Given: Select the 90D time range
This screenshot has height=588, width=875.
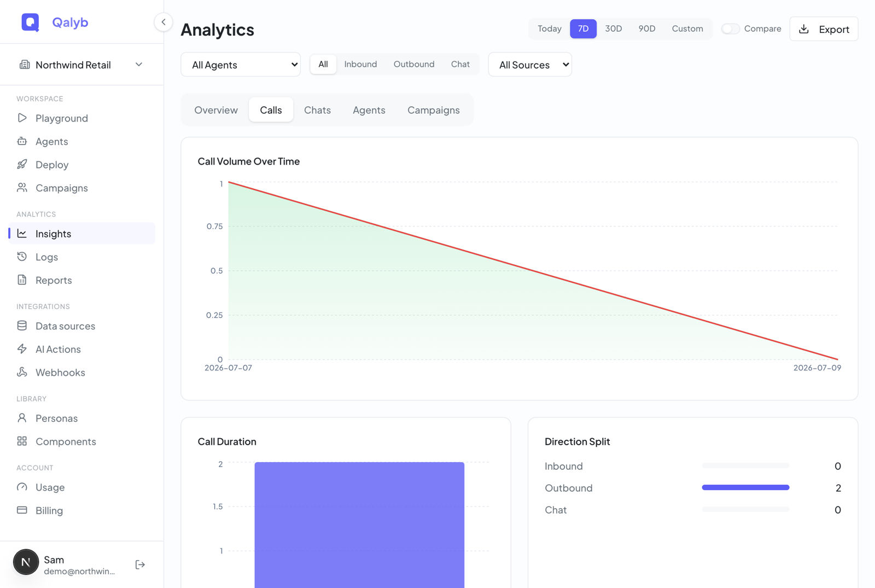Looking at the screenshot, I should pyautogui.click(x=647, y=28).
